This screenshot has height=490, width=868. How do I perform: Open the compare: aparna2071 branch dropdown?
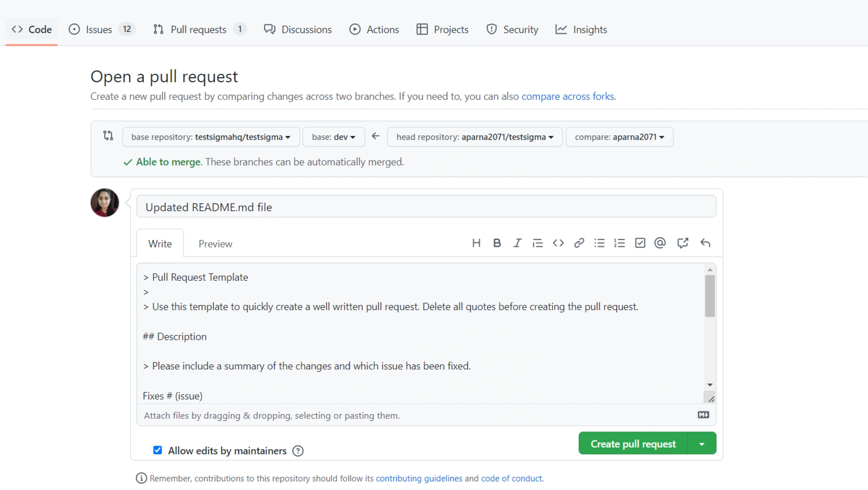point(619,137)
